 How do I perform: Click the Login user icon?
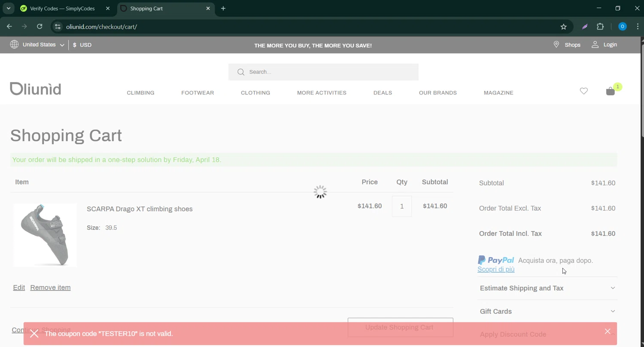pyautogui.click(x=595, y=45)
